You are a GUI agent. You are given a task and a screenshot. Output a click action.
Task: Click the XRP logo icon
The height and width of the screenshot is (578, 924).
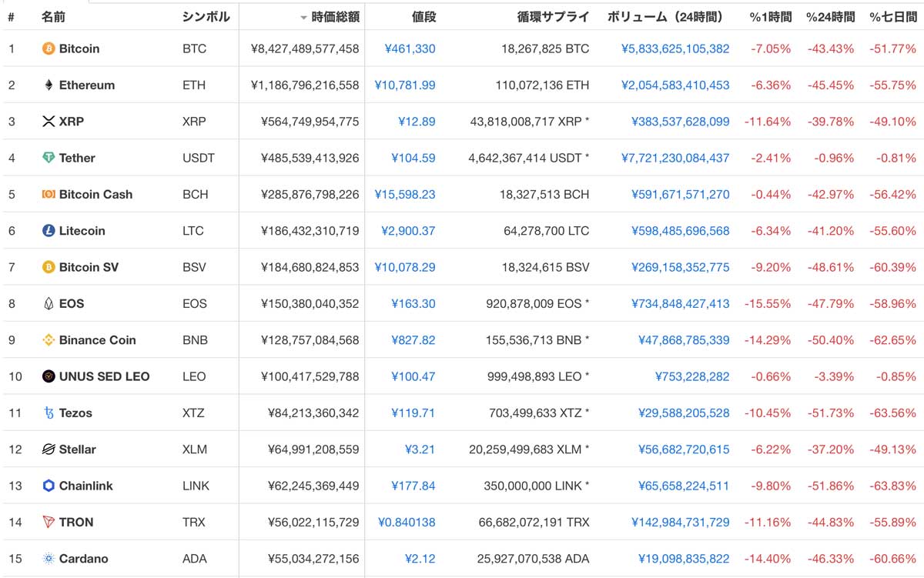pos(49,122)
